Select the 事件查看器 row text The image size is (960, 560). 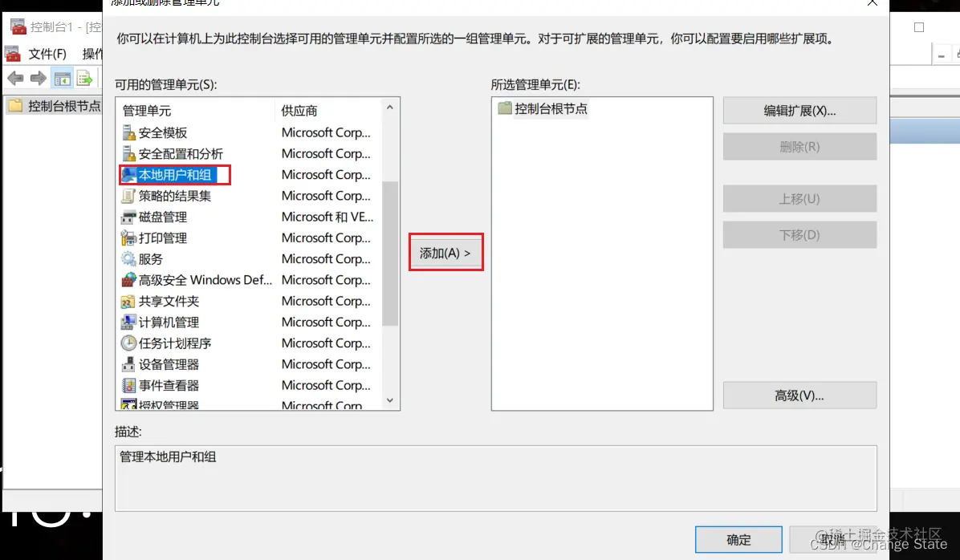(169, 386)
